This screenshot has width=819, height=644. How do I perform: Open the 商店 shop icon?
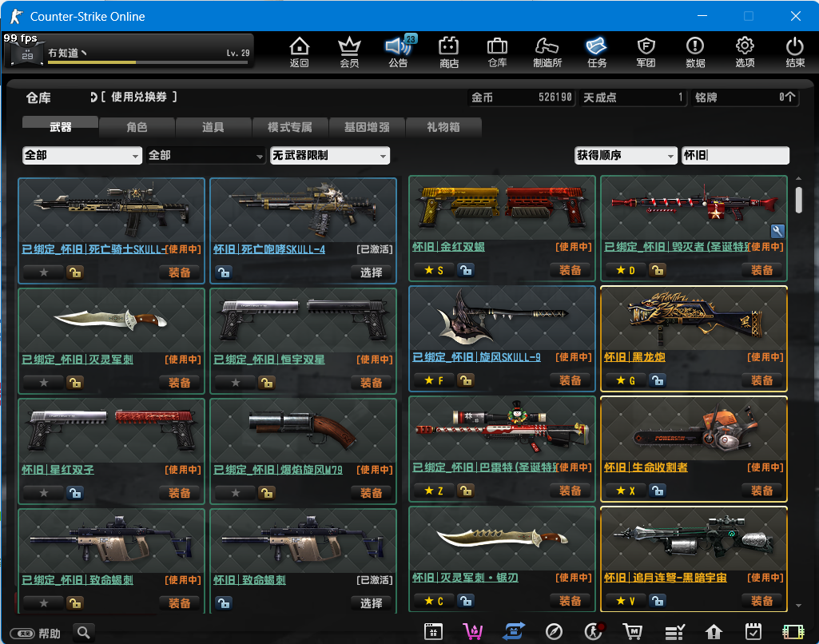click(x=449, y=52)
